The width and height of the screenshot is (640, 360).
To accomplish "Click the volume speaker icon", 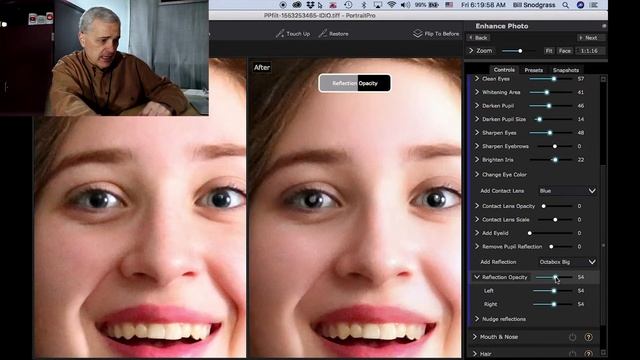I will click(x=405, y=5).
